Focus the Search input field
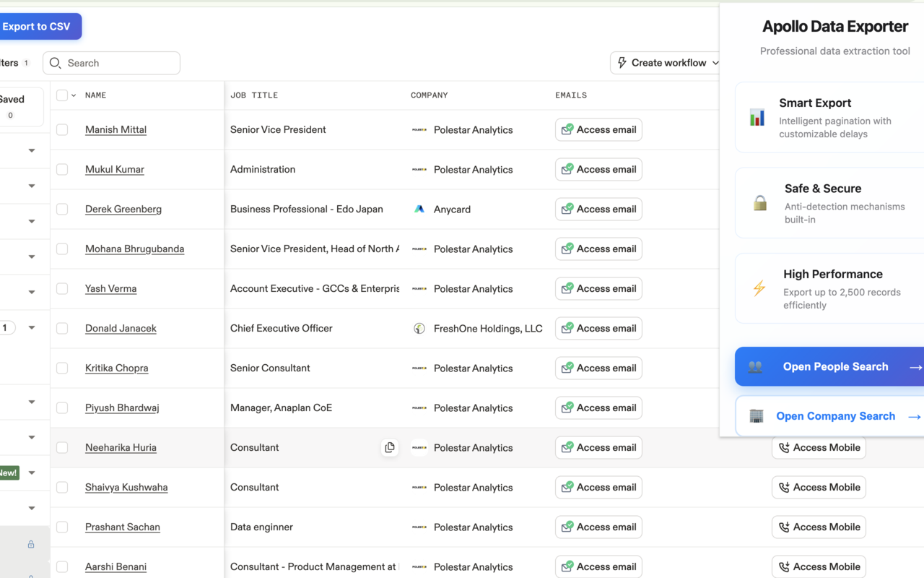Viewport: 924px width, 578px height. click(x=112, y=63)
